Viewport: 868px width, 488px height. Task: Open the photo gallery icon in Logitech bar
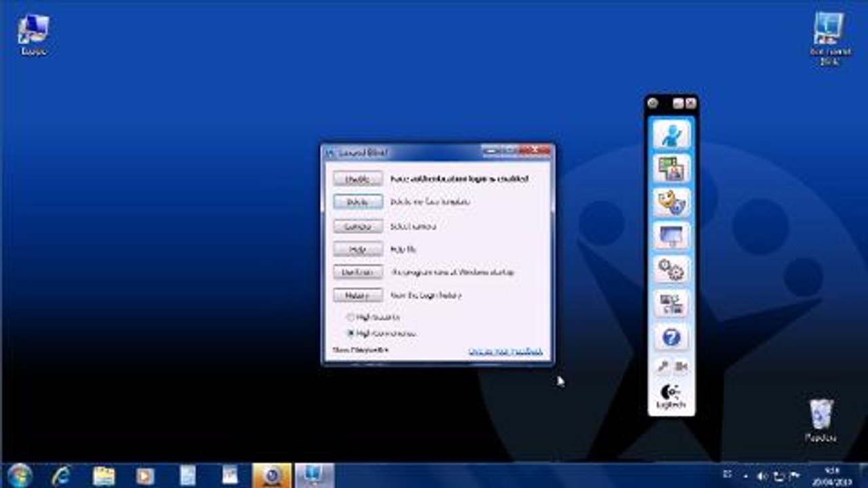[671, 168]
